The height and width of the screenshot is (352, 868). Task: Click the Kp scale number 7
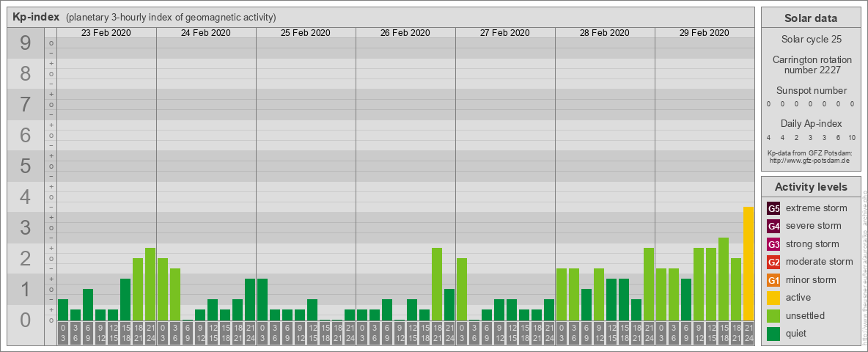point(24,105)
